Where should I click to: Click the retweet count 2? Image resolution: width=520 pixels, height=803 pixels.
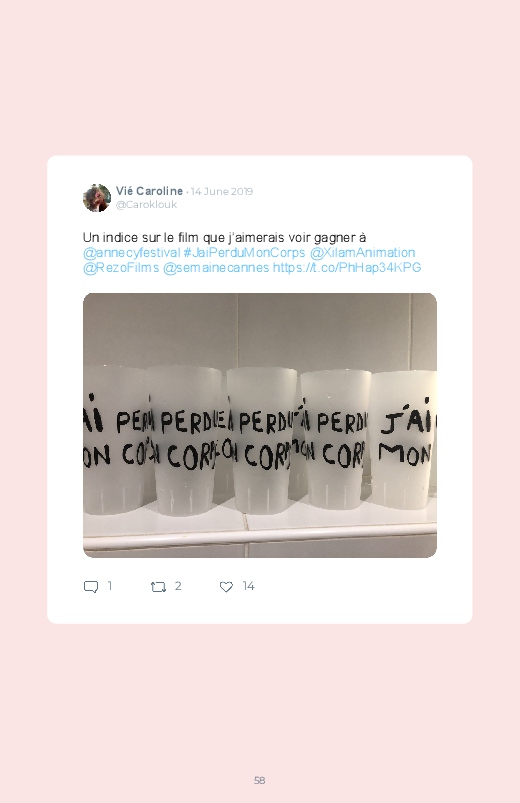click(x=178, y=586)
